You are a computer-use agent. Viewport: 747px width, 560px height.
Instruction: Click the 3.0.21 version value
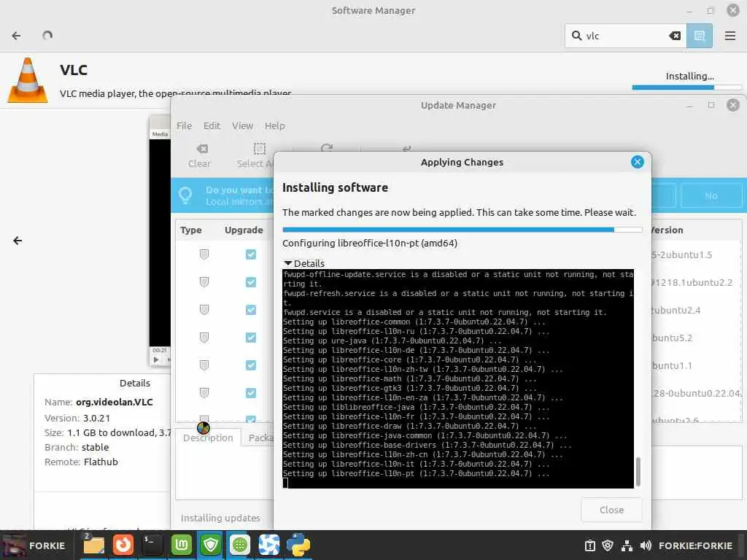coord(97,418)
